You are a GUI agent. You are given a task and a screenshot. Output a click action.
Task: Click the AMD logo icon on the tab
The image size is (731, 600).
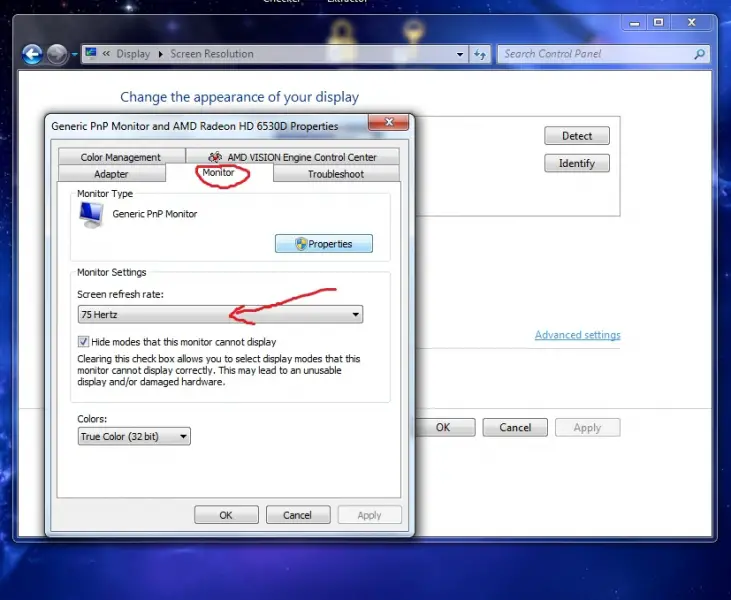click(x=215, y=157)
